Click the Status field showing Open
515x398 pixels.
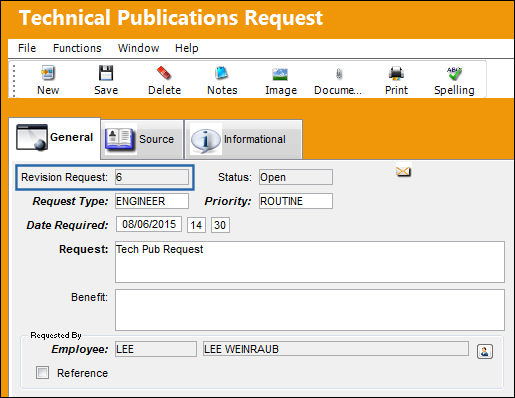(x=296, y=177)
